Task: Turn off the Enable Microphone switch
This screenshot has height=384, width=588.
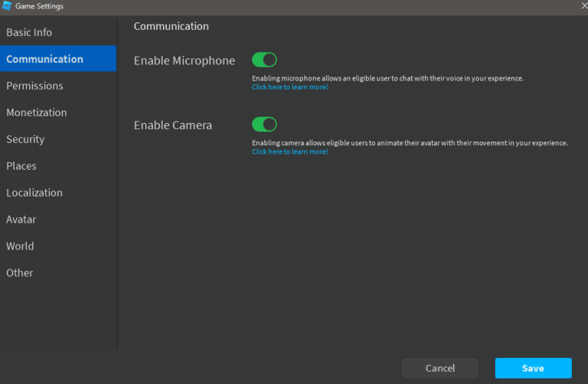Action: 264,60
